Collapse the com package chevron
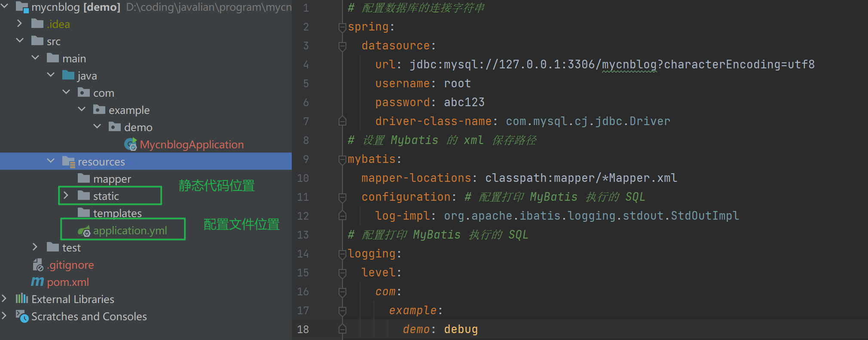 pos(66,92)
